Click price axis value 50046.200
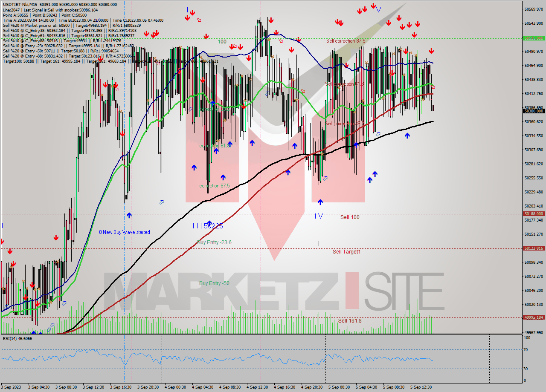 point(534,290)
